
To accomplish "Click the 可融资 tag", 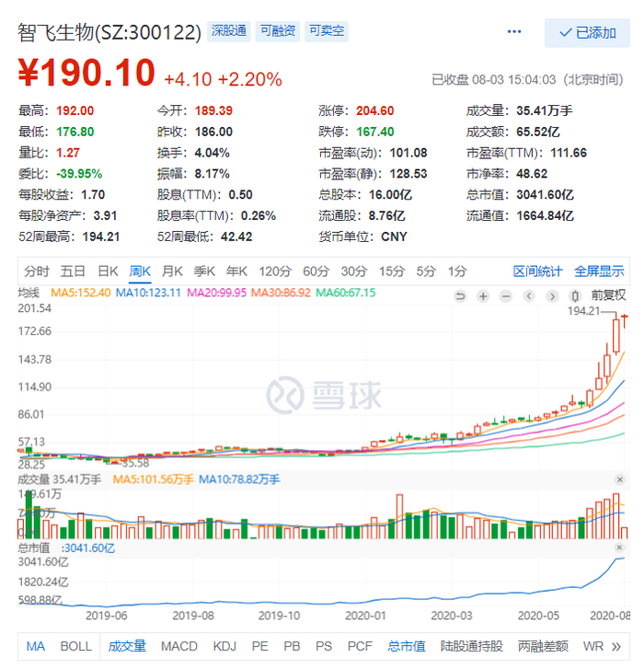I will 278,31.
